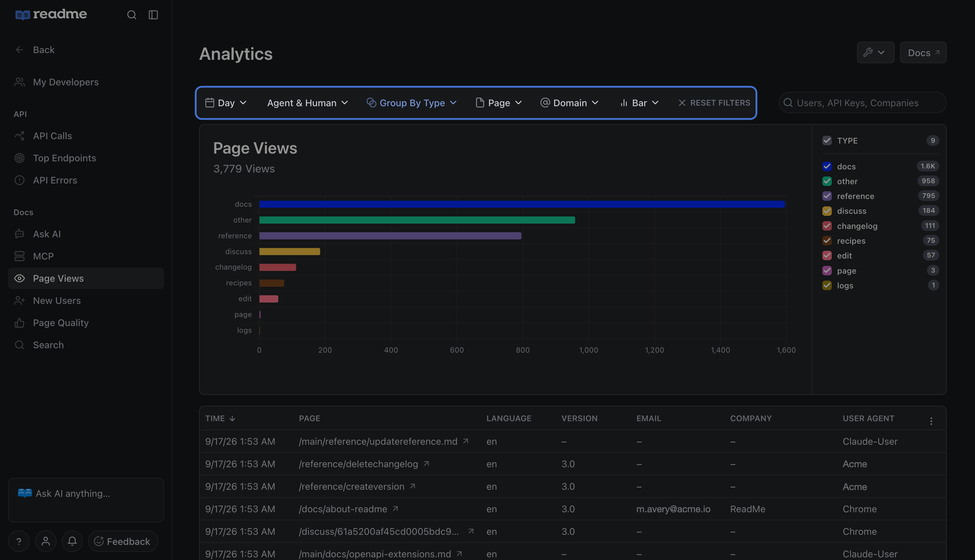Click the green other bar in the chart
The image size is (975, 560).
[x=417, y=220]
